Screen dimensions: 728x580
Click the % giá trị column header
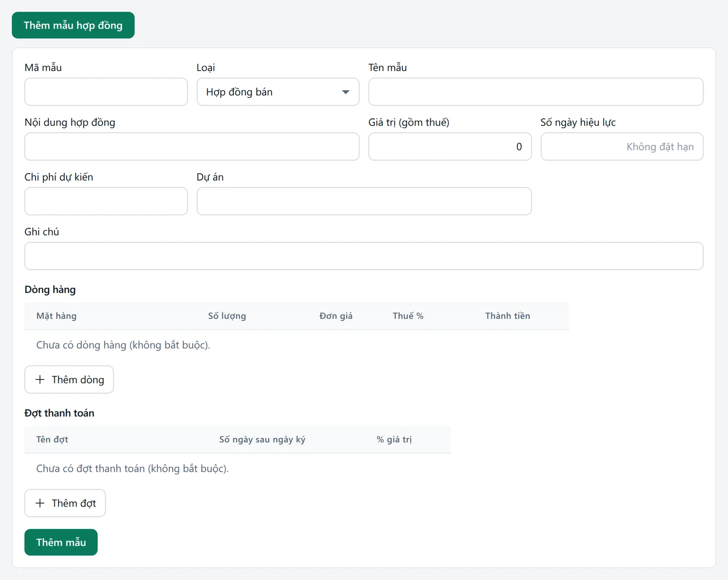coord(394,439)
